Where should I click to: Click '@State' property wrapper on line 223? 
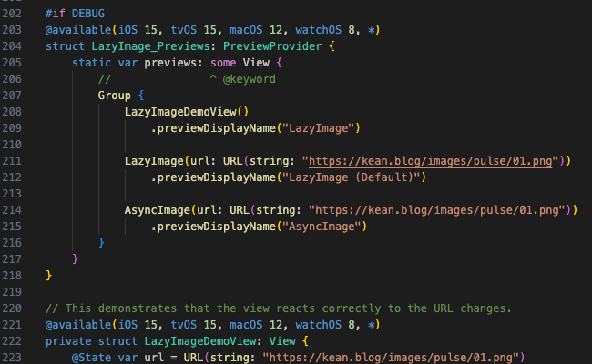[x=91, y=358]
